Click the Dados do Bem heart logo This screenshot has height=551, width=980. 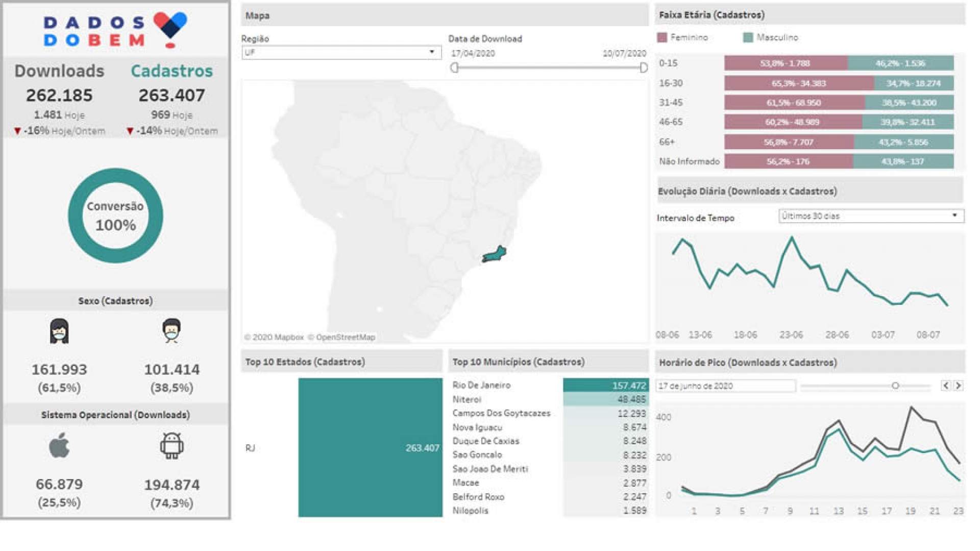[x=170, y=29]
